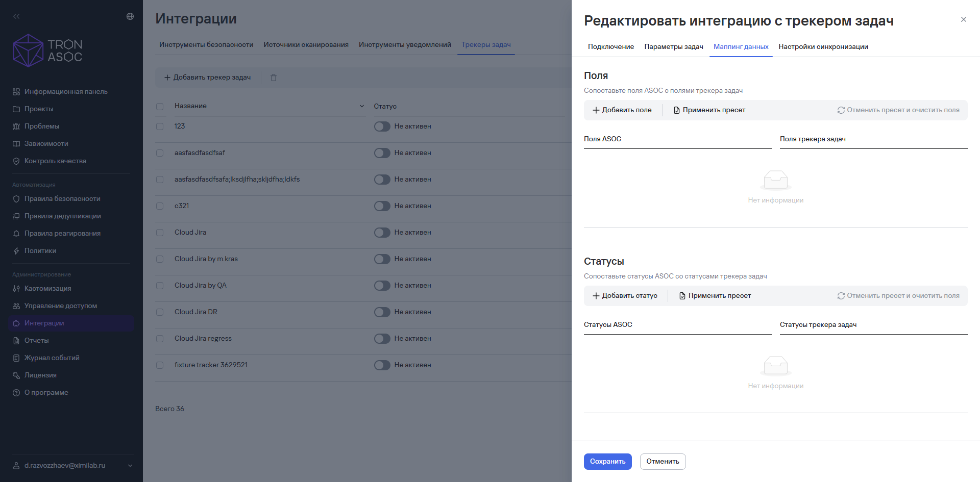Open the Cloud Jira tracker row
The width and height of the screenshot is (980, 482).
click(190, 233)
